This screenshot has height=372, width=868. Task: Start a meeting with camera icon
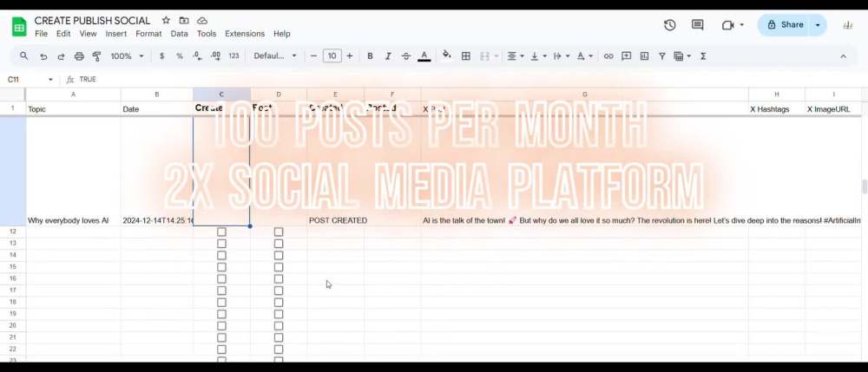[728, 25]
